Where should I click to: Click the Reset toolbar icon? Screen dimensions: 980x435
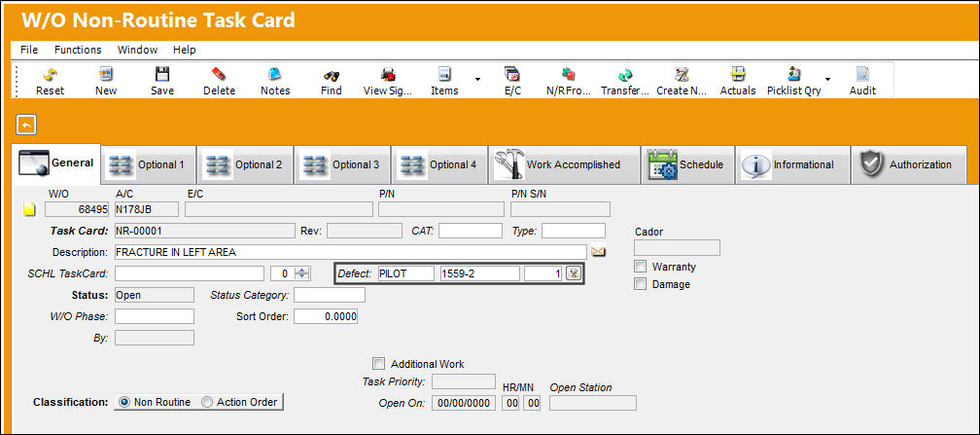coord(50,75)
